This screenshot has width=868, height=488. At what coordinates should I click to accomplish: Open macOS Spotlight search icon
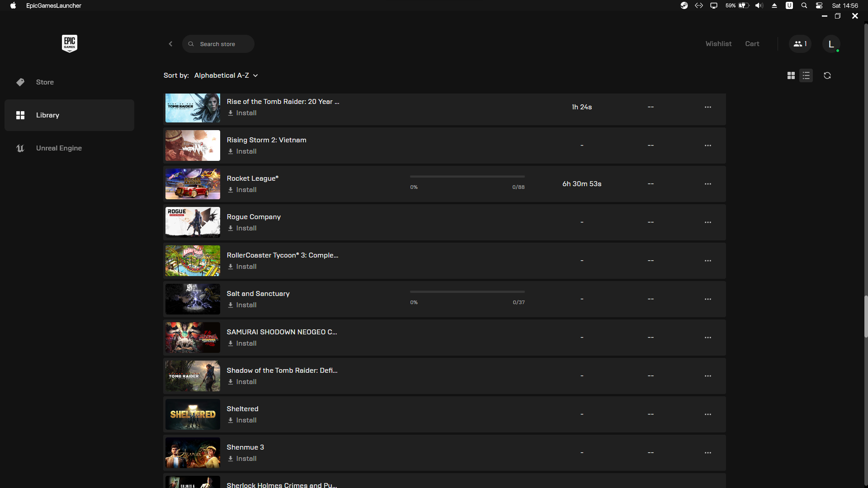(804, 5)
